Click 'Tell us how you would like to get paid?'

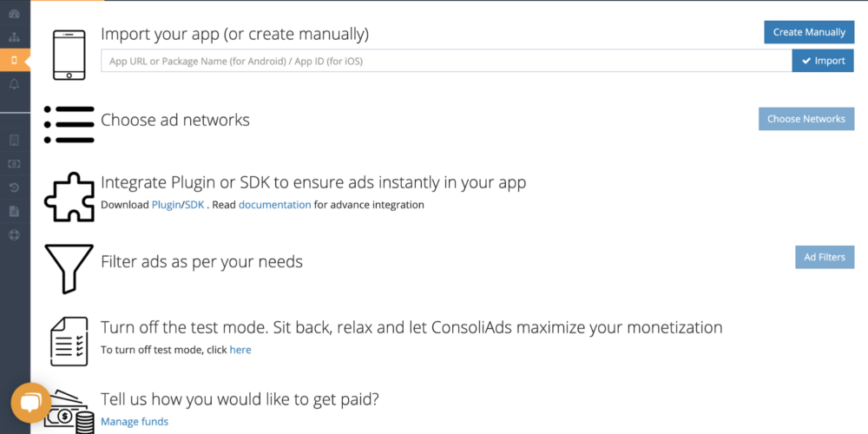240,399
